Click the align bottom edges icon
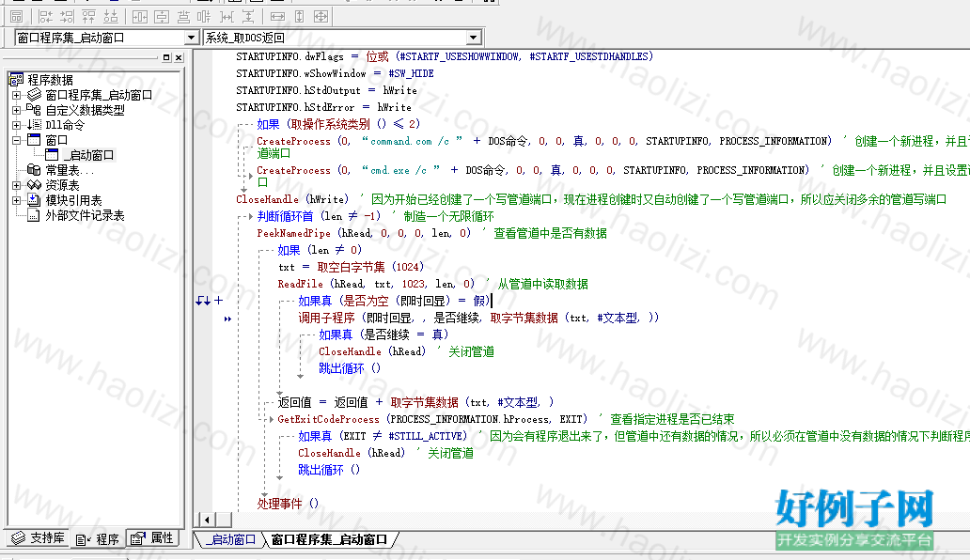The width and height of the screenshot is (970, 560). pos(110,17)
